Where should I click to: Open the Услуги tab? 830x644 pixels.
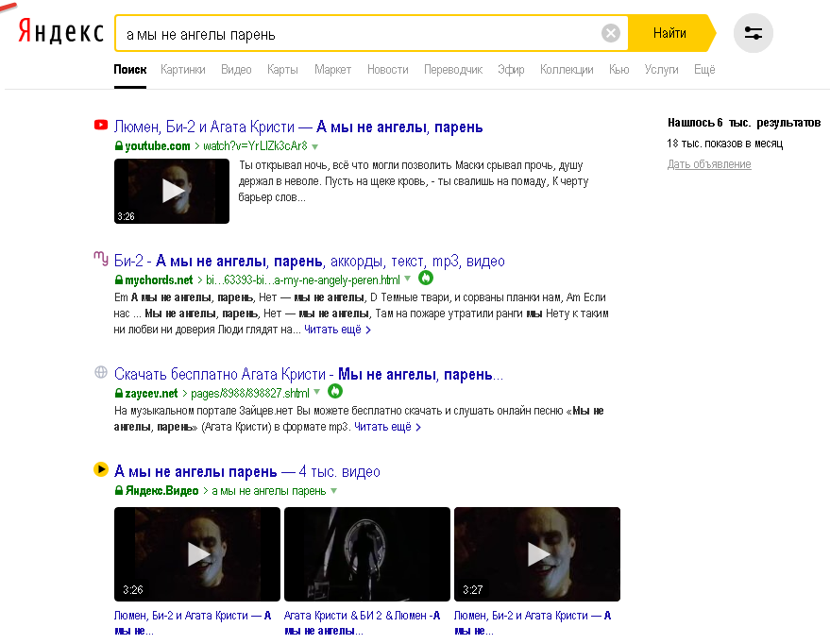(x=661, y=69)
